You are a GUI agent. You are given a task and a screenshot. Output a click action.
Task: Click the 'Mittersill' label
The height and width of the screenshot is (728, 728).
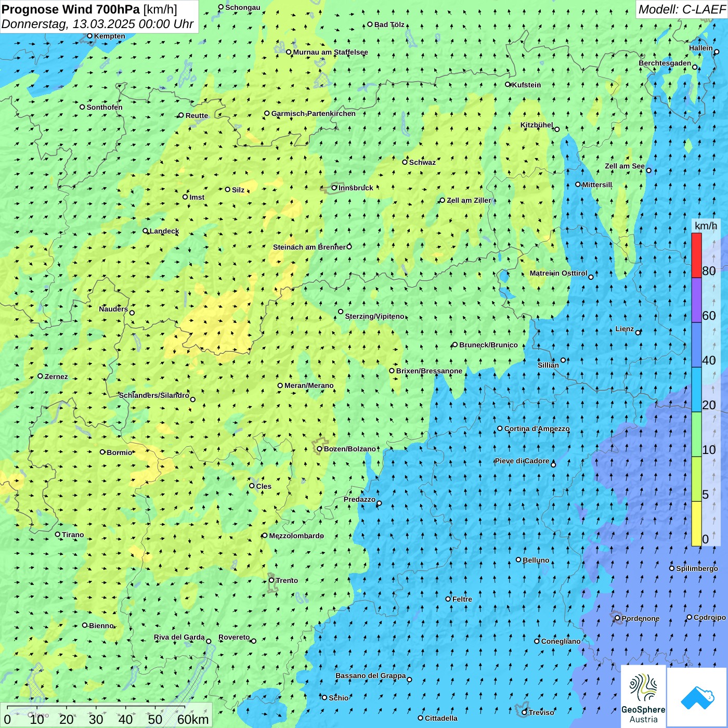597,185
